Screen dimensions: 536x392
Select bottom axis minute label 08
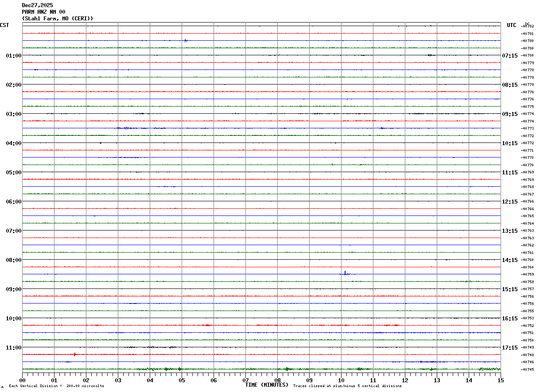[x=277, y=380]
